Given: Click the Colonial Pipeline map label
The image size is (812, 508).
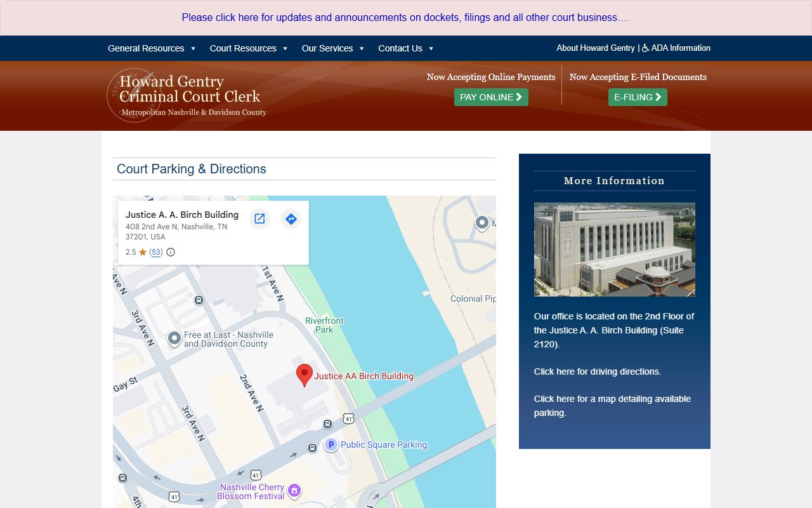Looking at the screenshot, I should tap(473, 298).
